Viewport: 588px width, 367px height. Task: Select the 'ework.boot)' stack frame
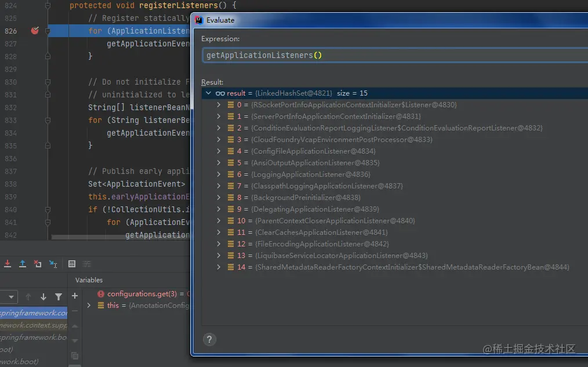click(34, 362)
